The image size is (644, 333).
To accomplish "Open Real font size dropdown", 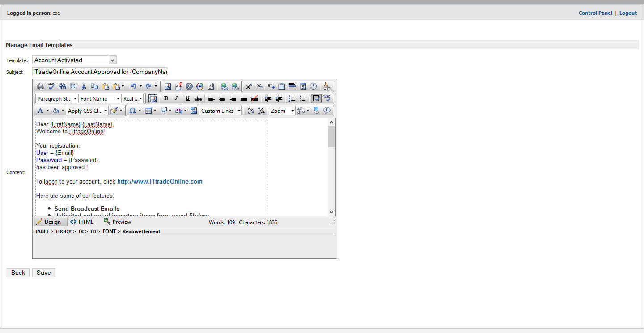I will pos(132,98).
